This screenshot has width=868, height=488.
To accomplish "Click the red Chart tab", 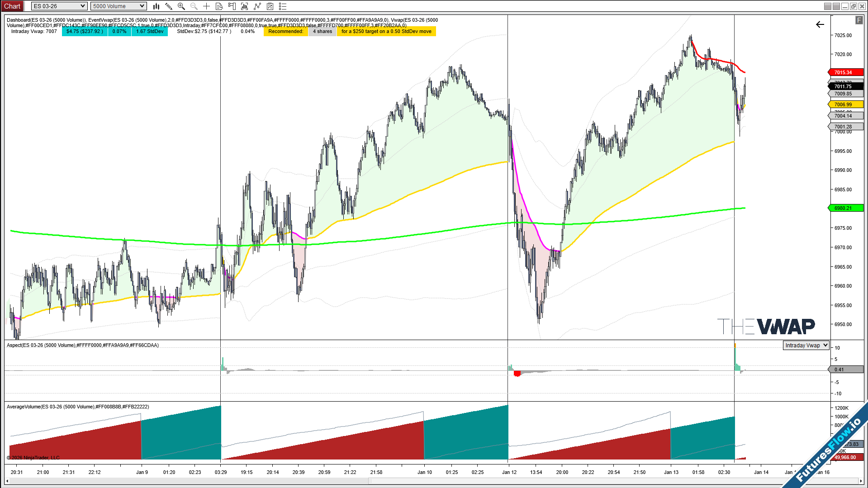I will pos(12,6).
